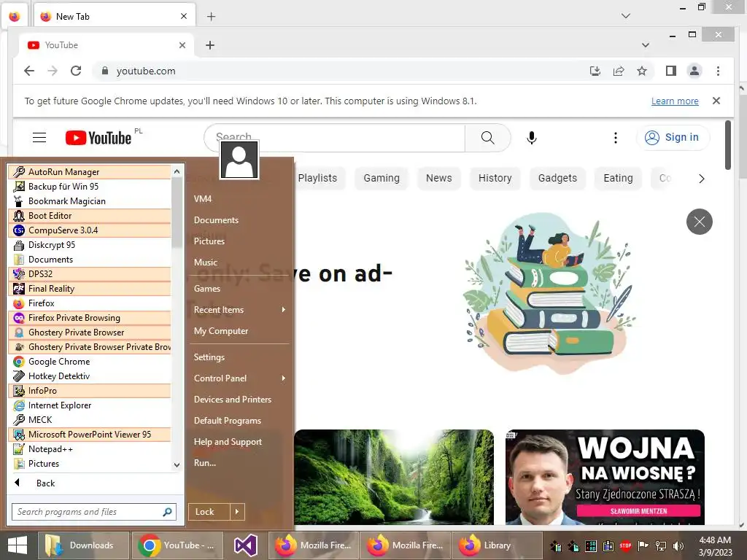Open Pictures folder in programs list
747x560 pixels.
tap(90, 464)
